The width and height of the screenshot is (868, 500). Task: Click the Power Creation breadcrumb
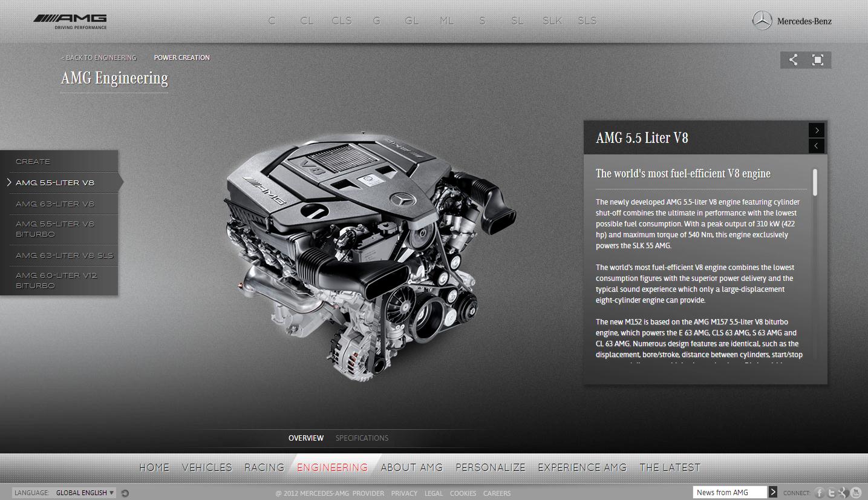[x=182, y=58]
